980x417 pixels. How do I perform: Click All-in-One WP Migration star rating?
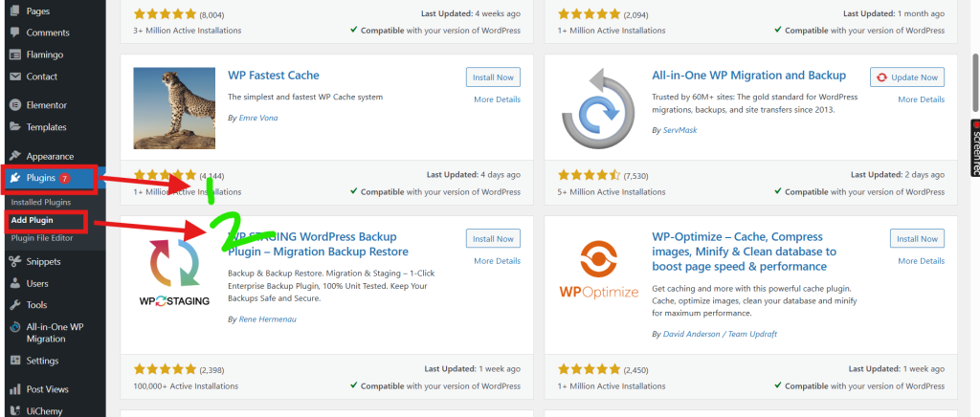click(589, 175)
